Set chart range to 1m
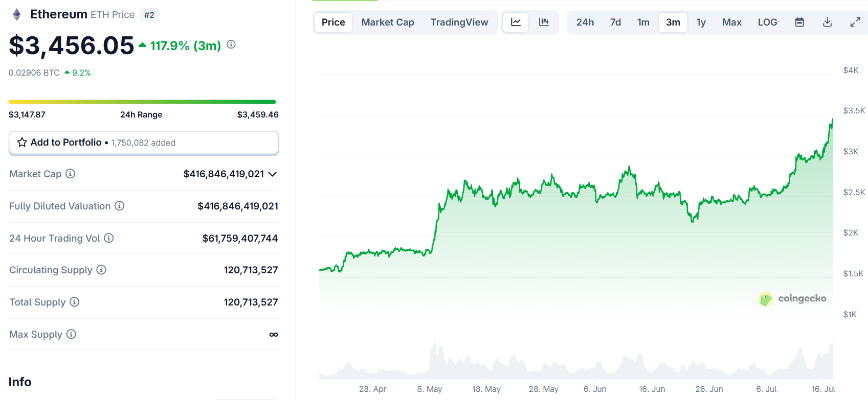 tap(643, 22)
